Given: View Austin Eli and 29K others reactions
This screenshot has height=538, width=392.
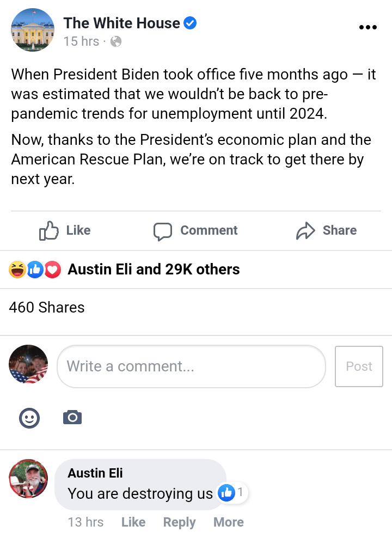Looking at the screenshot, I should click(154, 270).
